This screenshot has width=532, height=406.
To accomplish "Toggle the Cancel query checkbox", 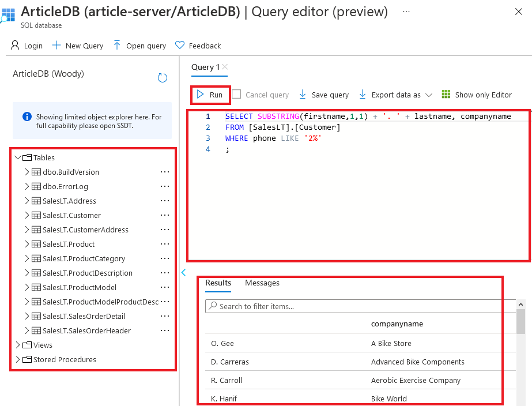I will click(236, 95).
